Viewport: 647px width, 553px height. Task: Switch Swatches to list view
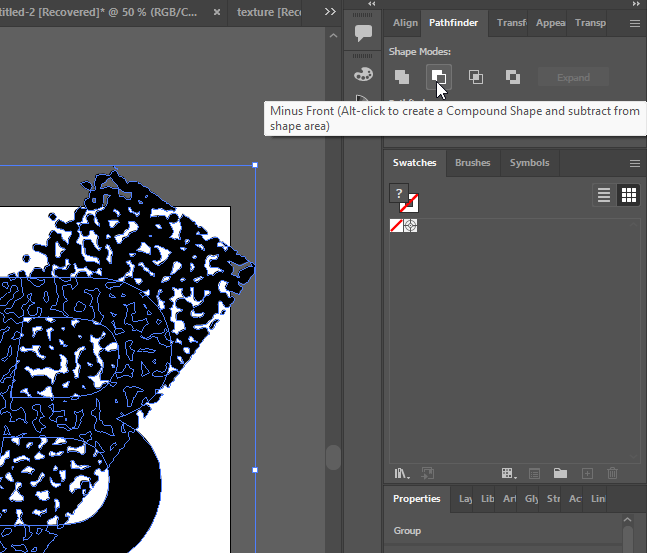click(604, 195)
